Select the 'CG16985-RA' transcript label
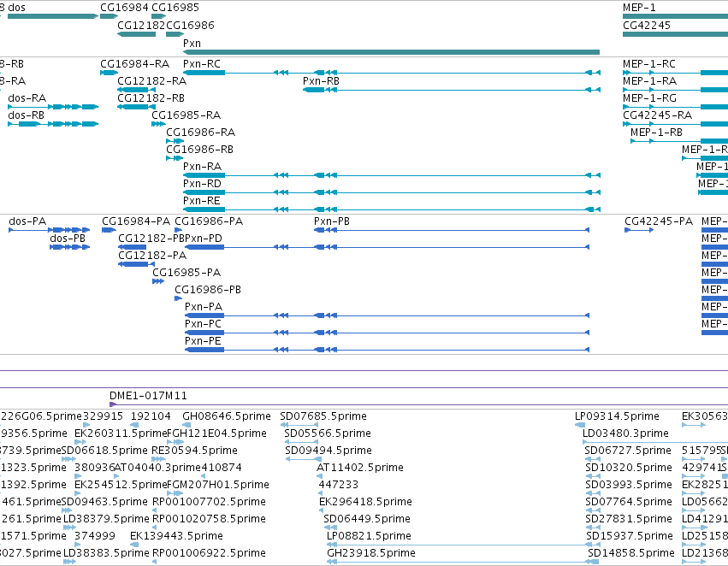 186,115
